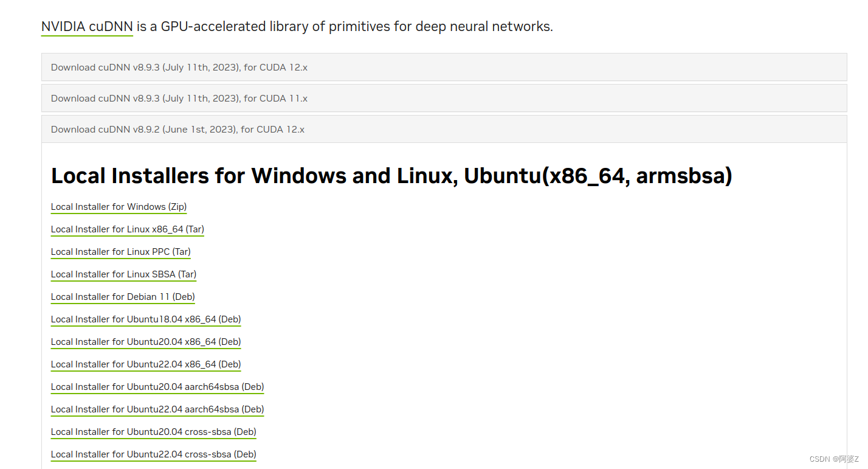
Task: Download Ubuntu22.04 x86_64 (Deb) installer
Action: pos(146,364)
